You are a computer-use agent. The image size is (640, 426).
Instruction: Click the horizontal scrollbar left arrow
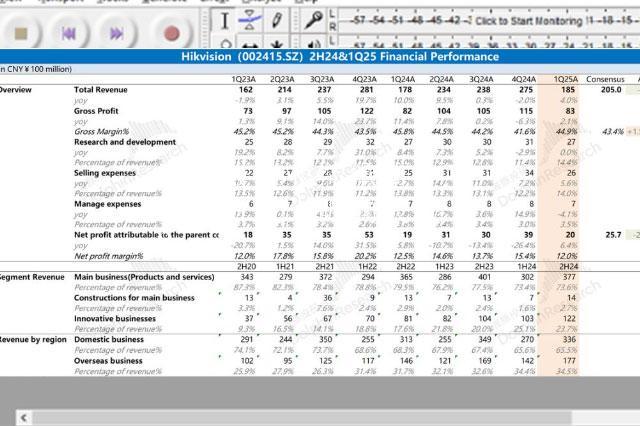(x=24, y=417)
